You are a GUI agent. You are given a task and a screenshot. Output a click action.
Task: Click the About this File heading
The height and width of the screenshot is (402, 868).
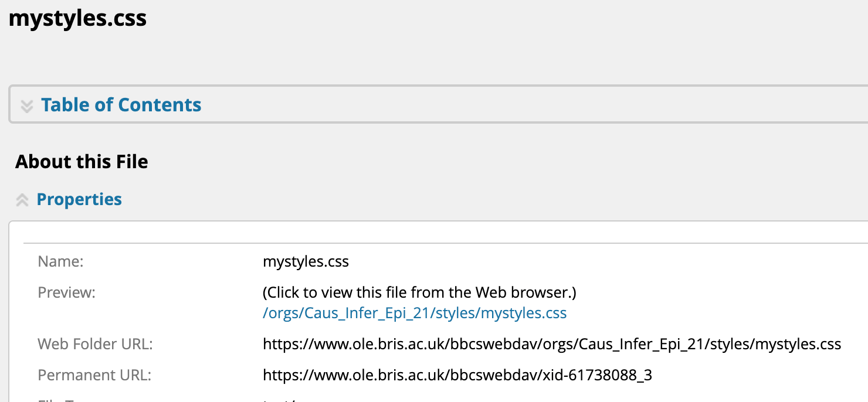pos(82,162)
